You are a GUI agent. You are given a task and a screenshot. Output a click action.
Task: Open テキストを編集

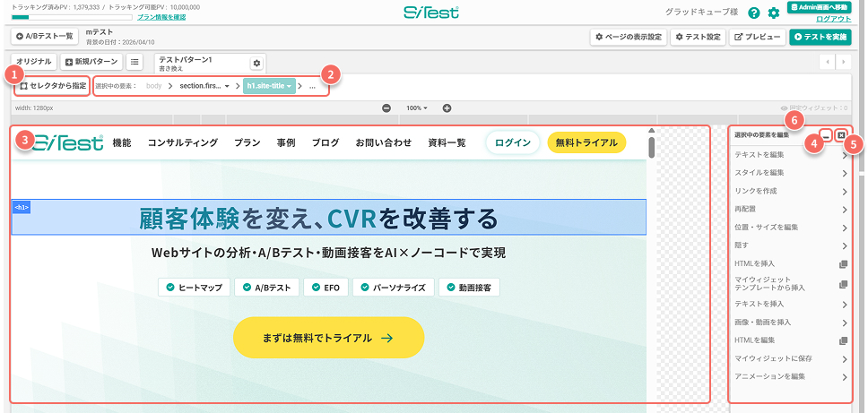click(791, 155)
